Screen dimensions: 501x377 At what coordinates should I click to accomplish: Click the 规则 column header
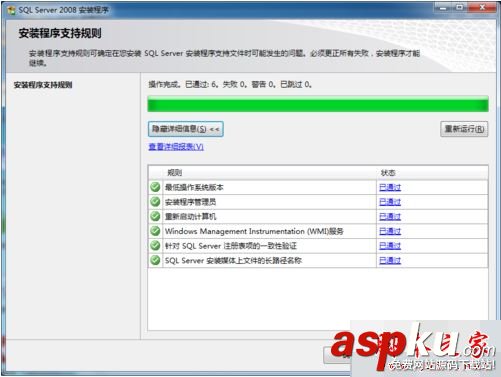point(174,173)
